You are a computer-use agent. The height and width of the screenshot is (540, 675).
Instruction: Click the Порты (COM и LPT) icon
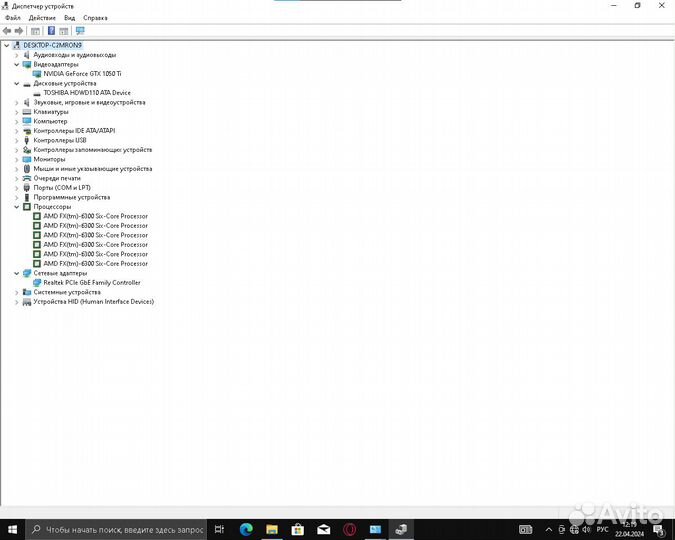tap(27, 188)
